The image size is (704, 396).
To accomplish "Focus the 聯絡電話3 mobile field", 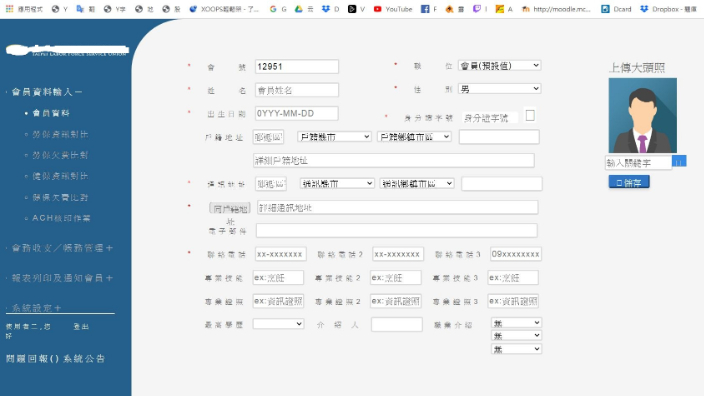I will click(516, 254).
